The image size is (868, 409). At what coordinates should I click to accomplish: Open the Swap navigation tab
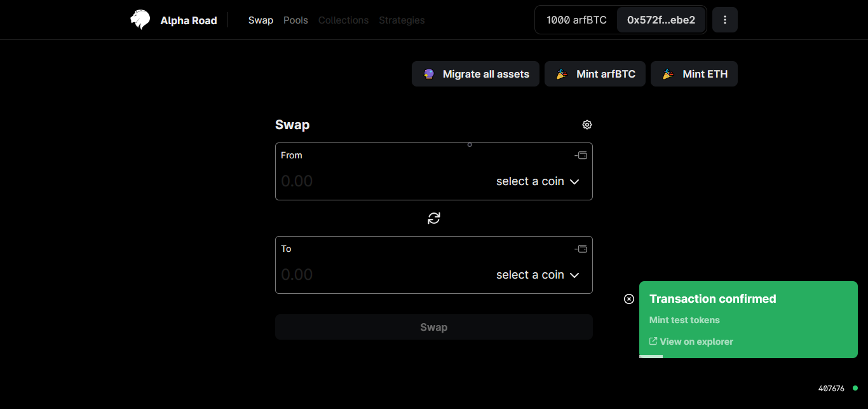(x=261, y=20)
